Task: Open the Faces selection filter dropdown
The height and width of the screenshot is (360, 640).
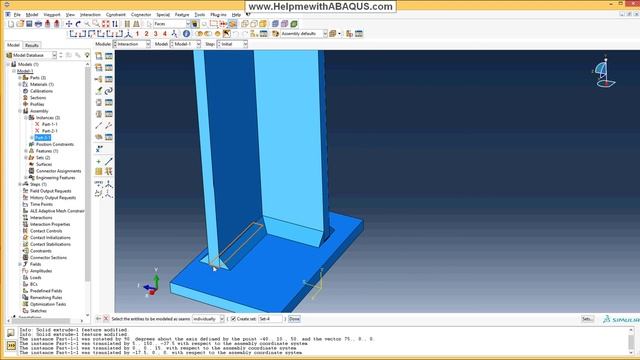Action: pyautogui.click(x=171, y=24)
